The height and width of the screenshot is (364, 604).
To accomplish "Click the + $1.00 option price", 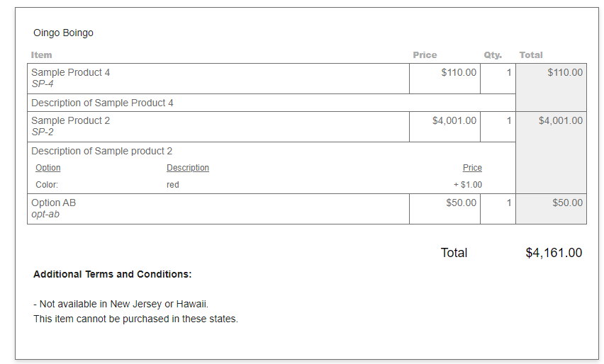I will (x=468, y=185).
